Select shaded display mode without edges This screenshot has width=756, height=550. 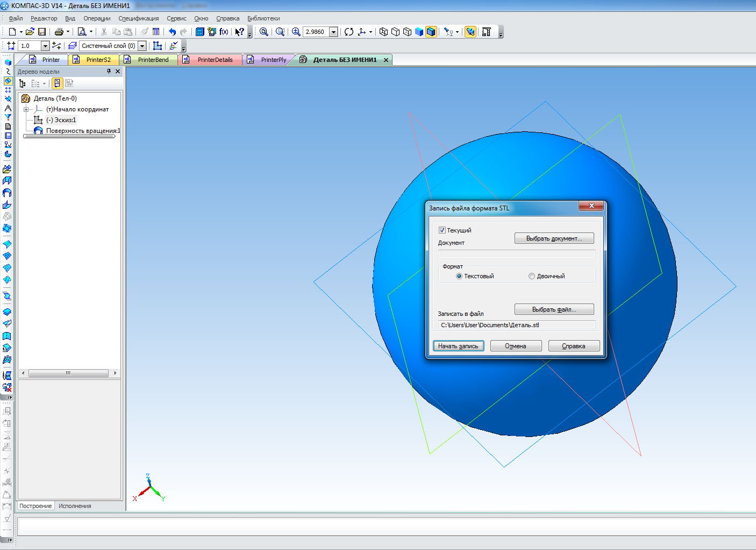[419, 32]
